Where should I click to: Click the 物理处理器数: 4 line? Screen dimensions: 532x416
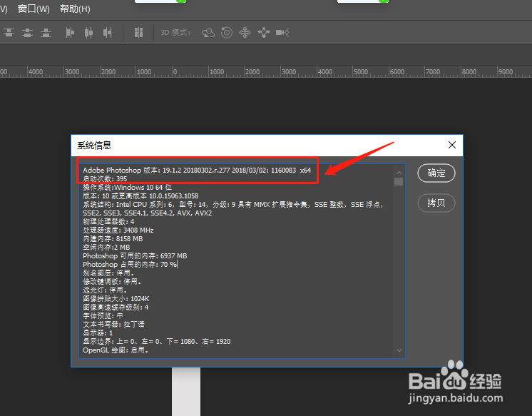coord(108,221)
